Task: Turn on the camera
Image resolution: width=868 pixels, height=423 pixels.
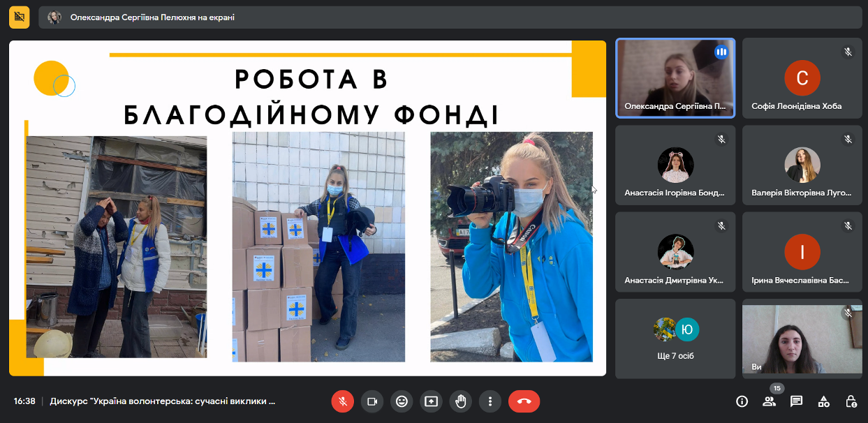Action: point(372,401)
